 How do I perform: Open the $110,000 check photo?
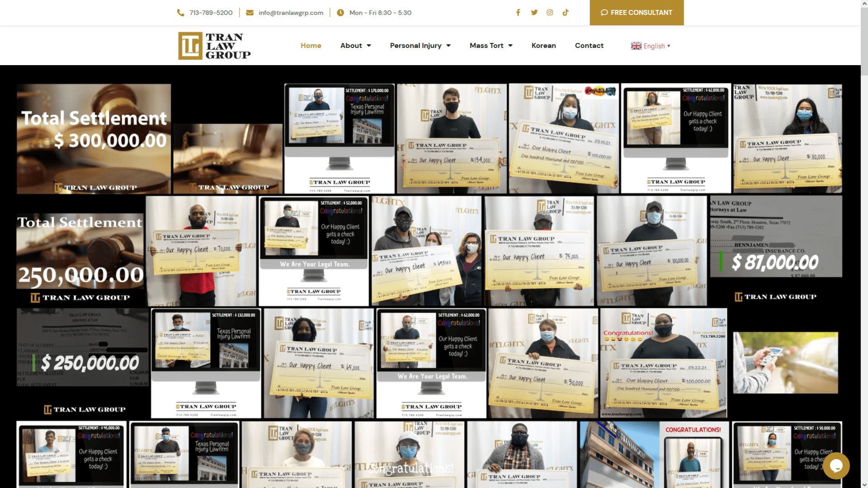[788, 138]
